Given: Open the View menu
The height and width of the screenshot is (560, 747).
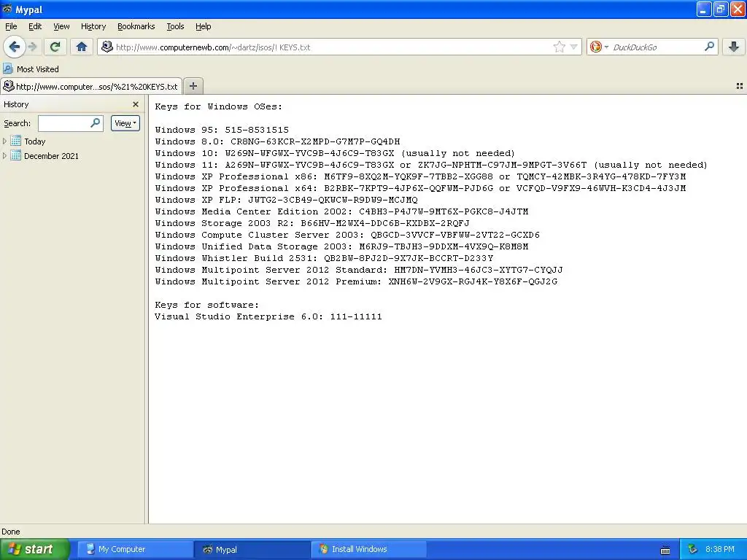Looking at the screenshot, I should (x=61, y=26).
